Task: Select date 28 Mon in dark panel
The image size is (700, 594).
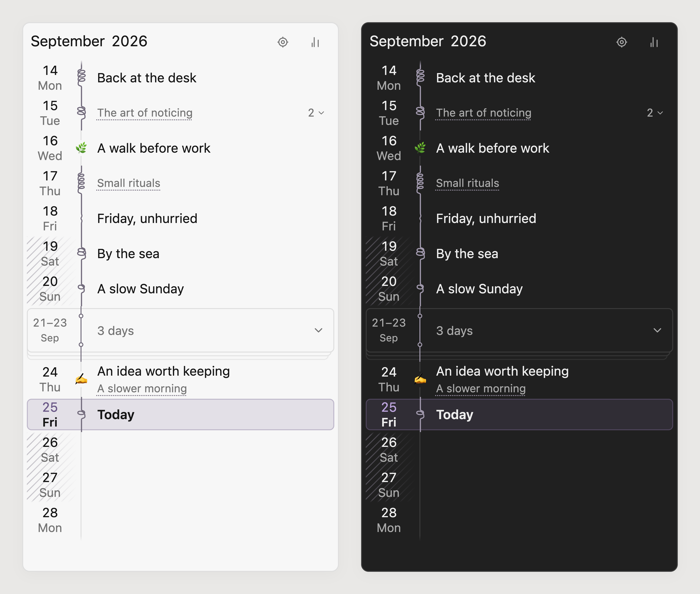Action: click(389, 520)
